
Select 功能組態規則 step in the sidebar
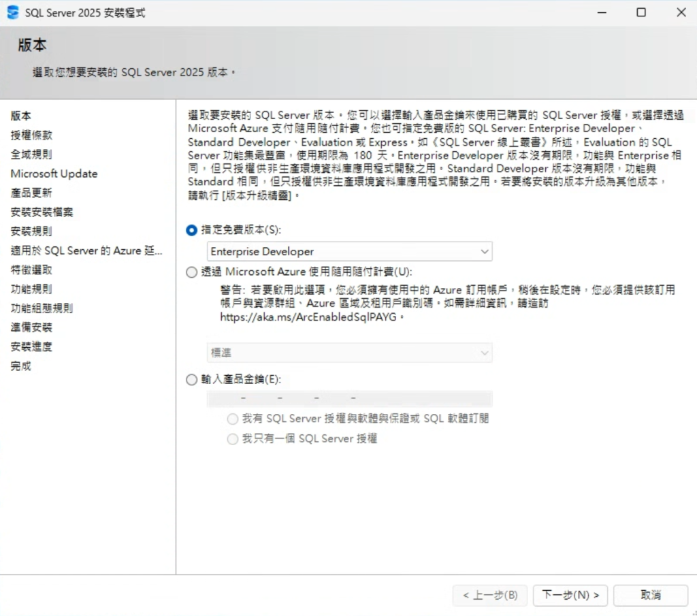coord(42,308)
